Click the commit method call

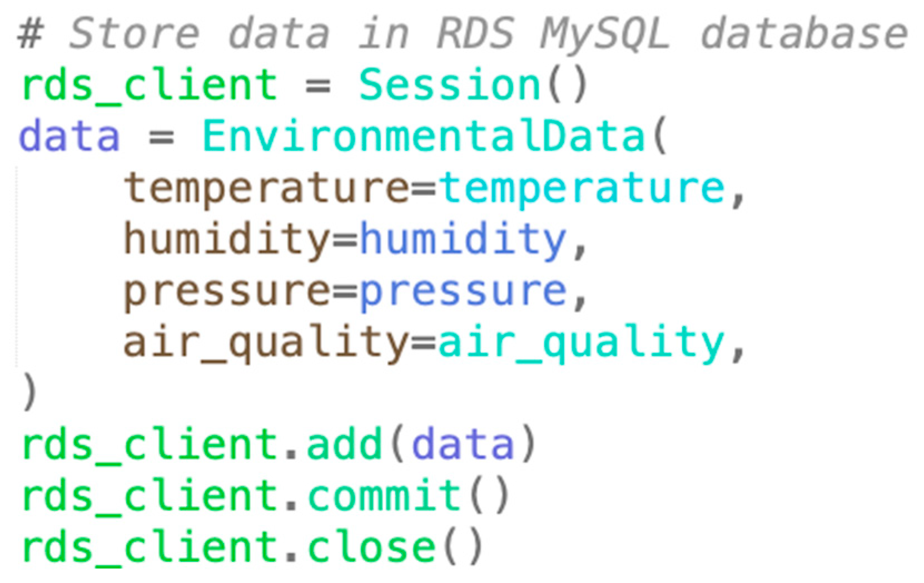(x=385, y=495)
